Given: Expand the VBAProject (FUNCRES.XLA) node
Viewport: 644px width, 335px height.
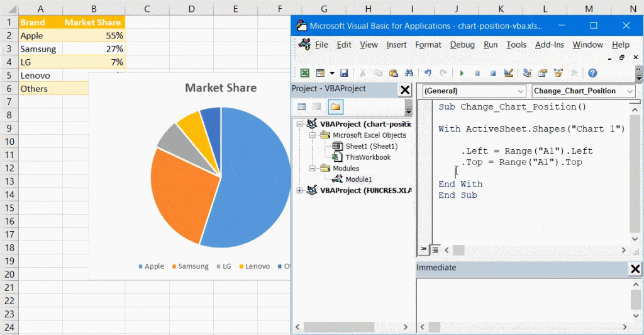Looking at the screenshot, I should pos(299,190).
